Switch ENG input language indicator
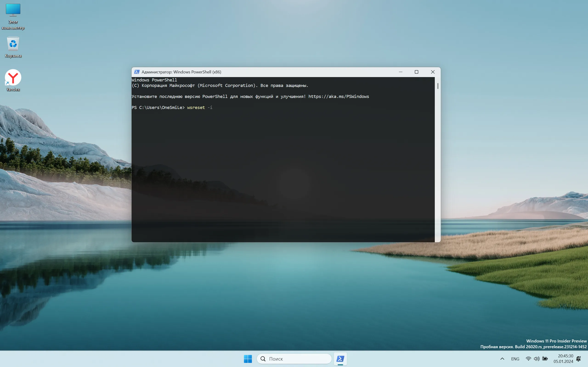 pos(515,359)
